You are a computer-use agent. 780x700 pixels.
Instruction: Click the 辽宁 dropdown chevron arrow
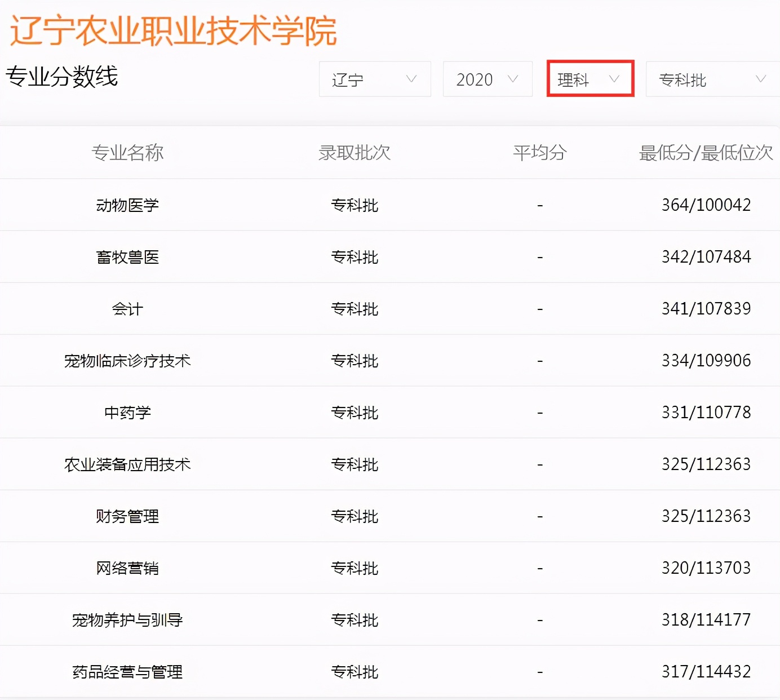[413, 79]
